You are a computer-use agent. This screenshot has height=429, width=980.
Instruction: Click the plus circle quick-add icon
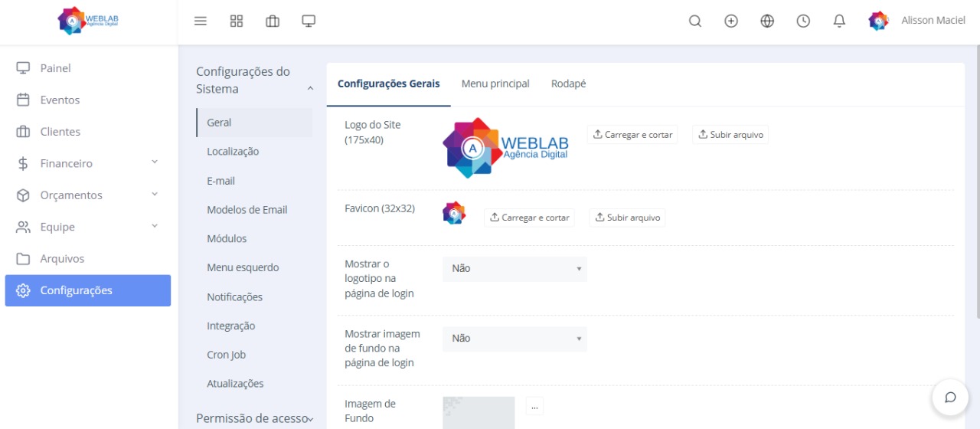731,21
